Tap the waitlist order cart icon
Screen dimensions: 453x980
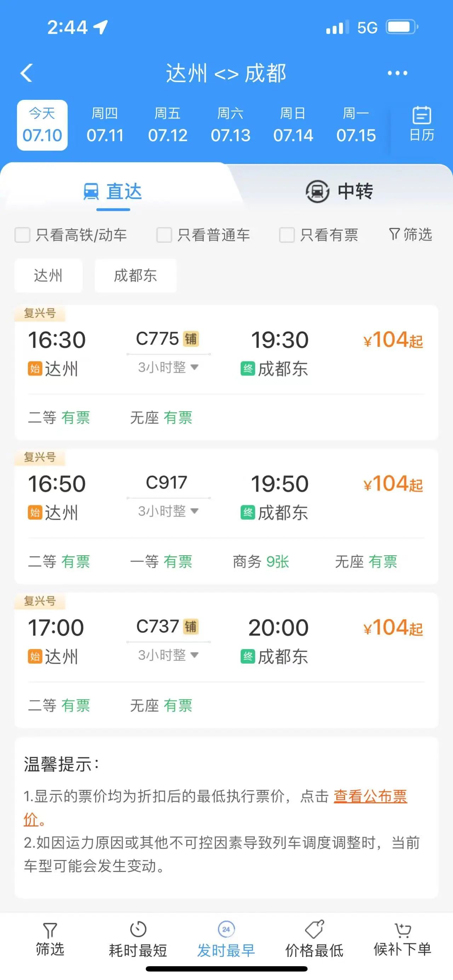(x=402, y=929)
